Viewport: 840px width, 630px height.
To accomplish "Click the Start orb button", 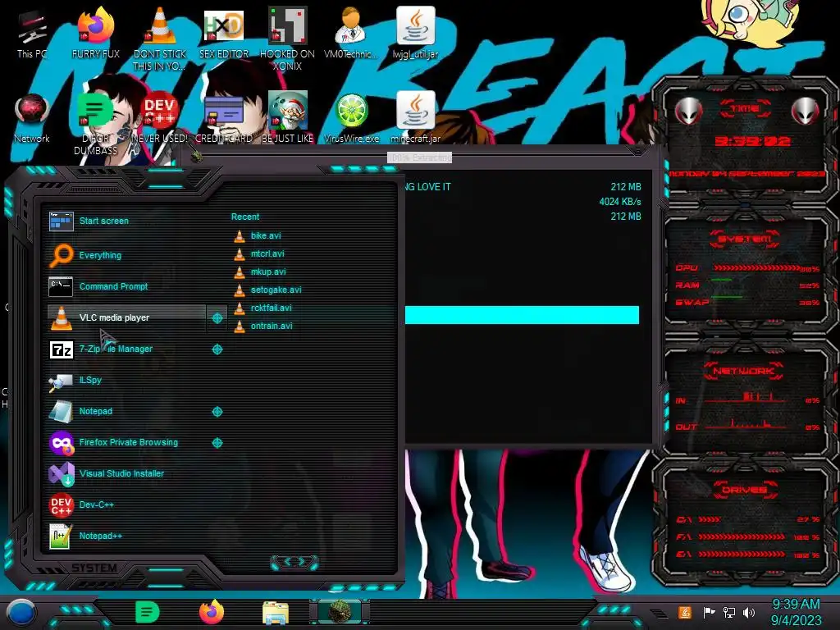I will pos(21,613).
